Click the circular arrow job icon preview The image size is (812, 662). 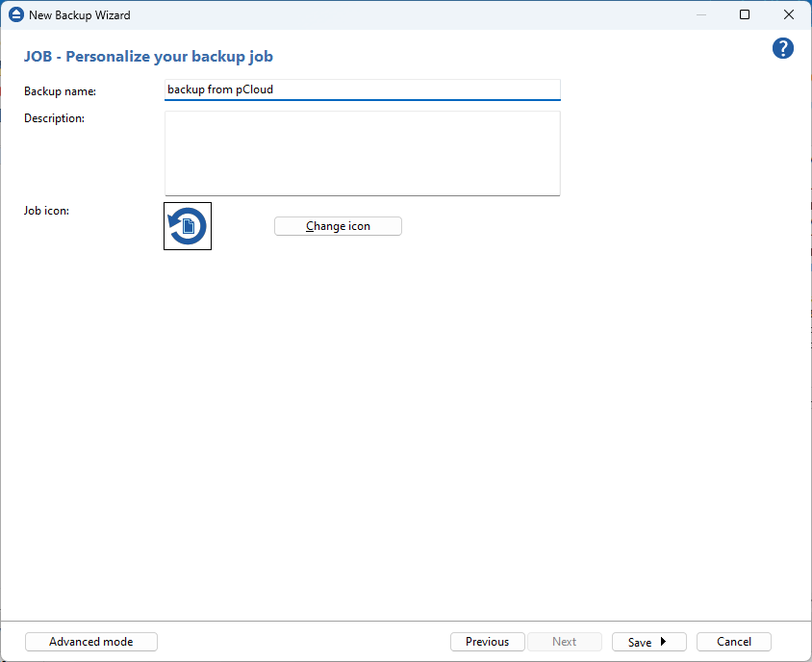(188, 226)
